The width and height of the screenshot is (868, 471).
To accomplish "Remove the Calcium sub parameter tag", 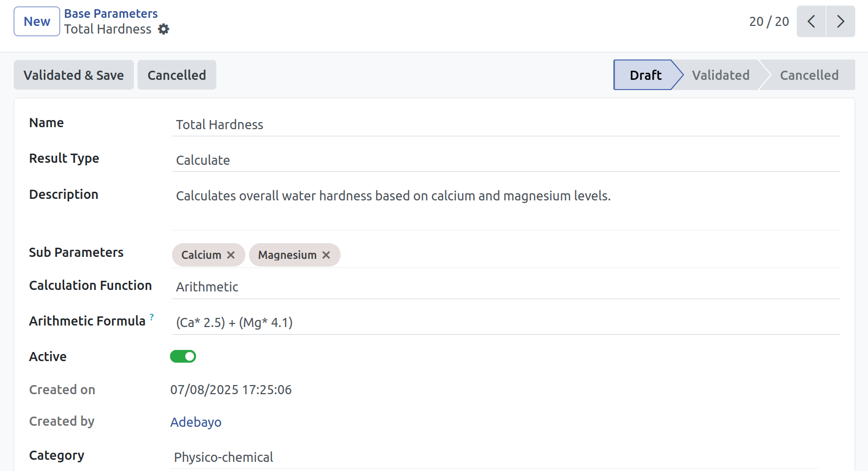I will coord(231,255).
